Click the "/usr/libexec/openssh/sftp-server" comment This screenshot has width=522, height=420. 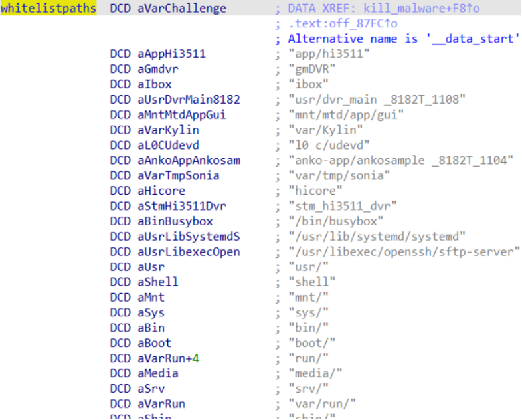pos(404,252)
